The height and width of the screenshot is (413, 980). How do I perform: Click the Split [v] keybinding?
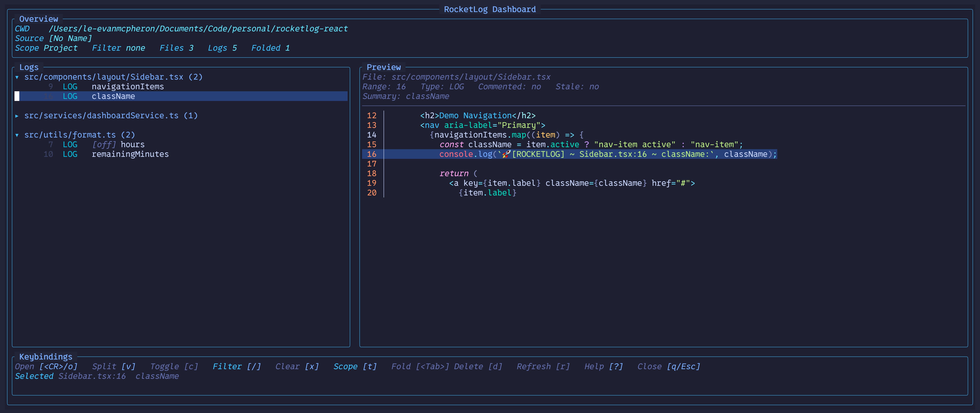(113, 367)
